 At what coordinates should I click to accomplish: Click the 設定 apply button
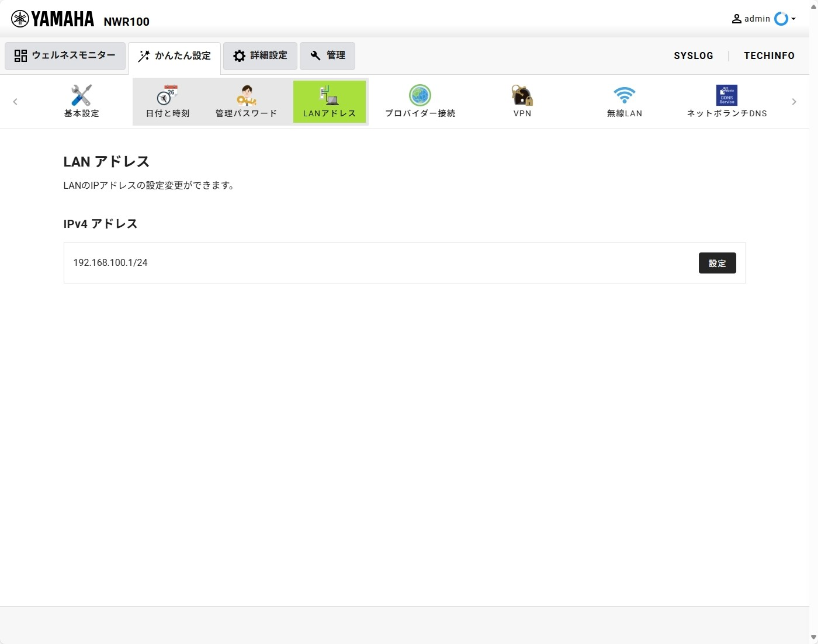[717, 263]
